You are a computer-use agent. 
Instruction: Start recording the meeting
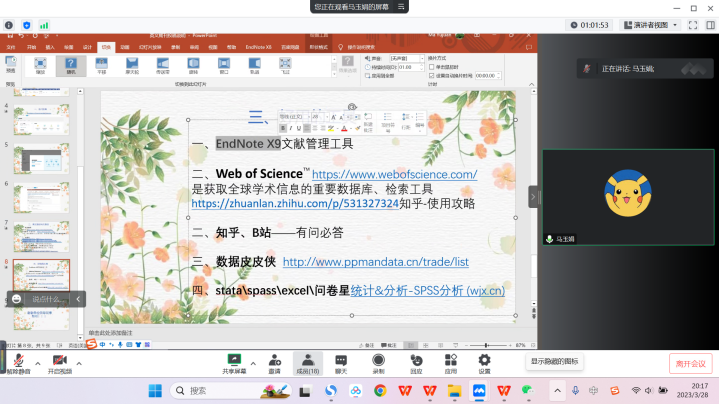coord(378,360)
